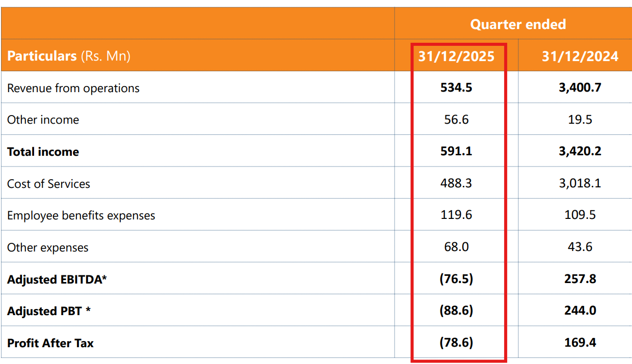Screen dimensions: 632x364
Task: Click the 56.6 other income value
Action: click(x=456, y=120)
